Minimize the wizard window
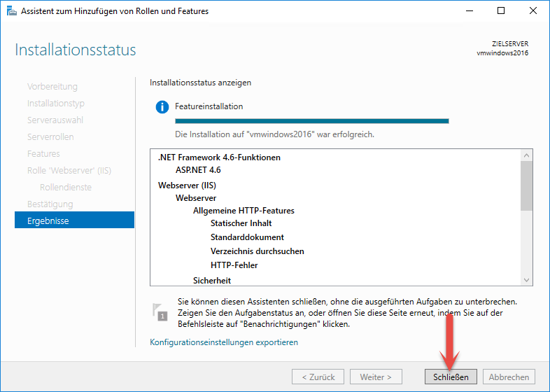Image resolution: width=550 pixels, height=392 pixels. (469, 11)
